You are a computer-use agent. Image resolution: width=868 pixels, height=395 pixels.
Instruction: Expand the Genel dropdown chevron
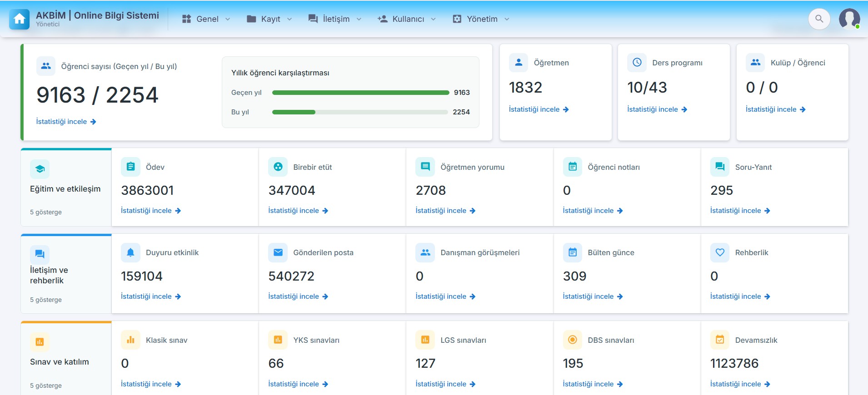pyautogui.click(x=228, y=19)
